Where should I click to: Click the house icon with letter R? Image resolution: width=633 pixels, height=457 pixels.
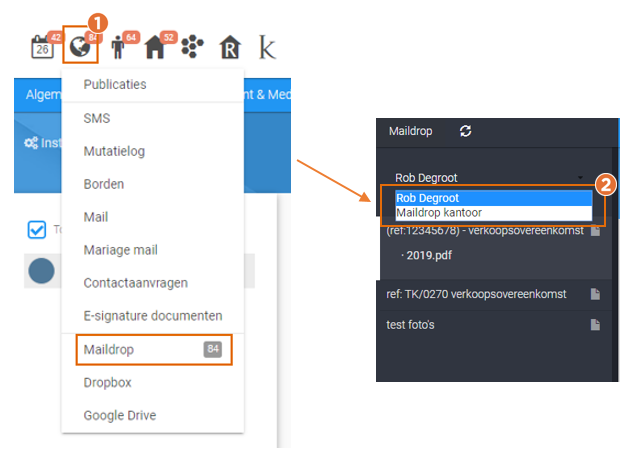click(230, 47)
